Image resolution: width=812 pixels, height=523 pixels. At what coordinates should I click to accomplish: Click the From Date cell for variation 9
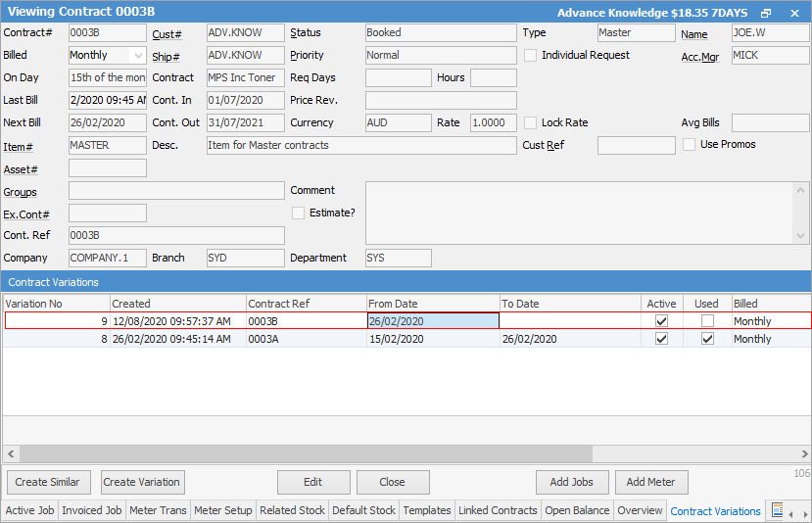[x=433, y=321]
